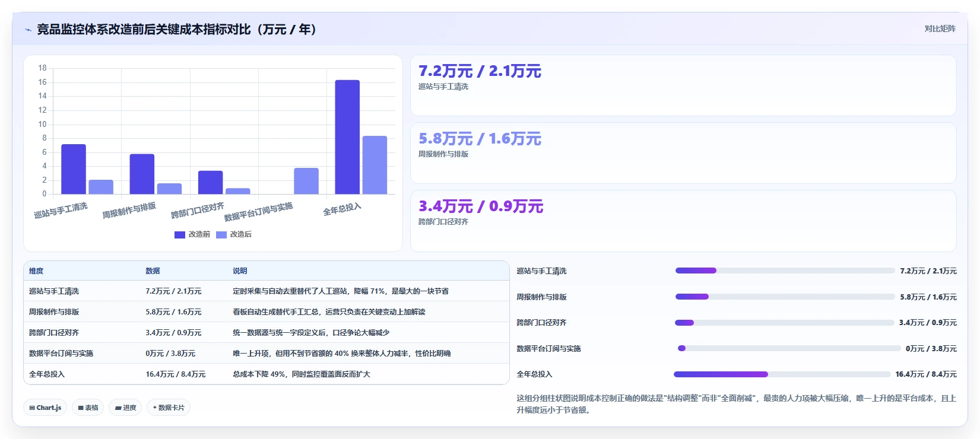Click the 周报制作与排版 progress bar
The image size is (980, 439).
785,297
